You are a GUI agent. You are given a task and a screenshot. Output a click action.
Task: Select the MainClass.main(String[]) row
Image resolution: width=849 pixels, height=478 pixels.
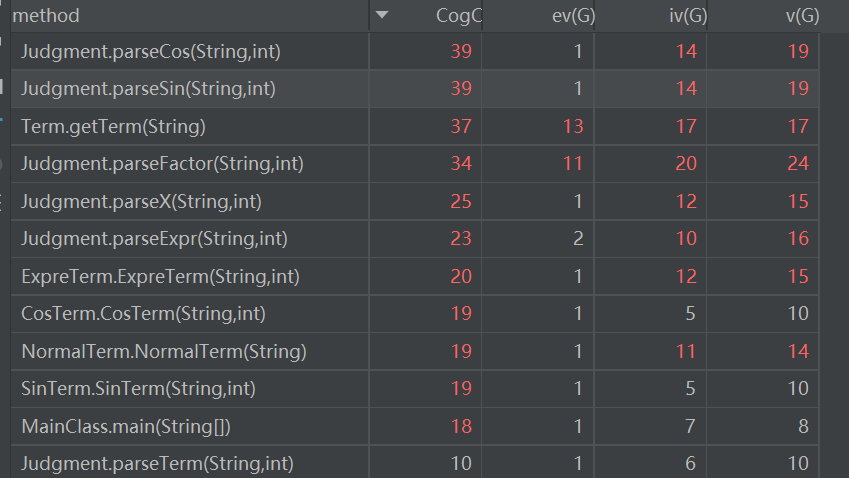coord(415,426)
